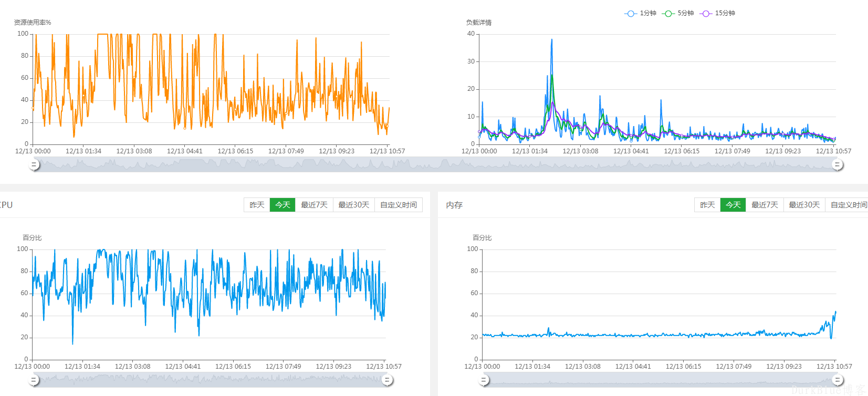The image size is (868, 396).
Task: Click 12/13 06:15 axis label on 资源使用率 chart
Action: pos(235,151)
